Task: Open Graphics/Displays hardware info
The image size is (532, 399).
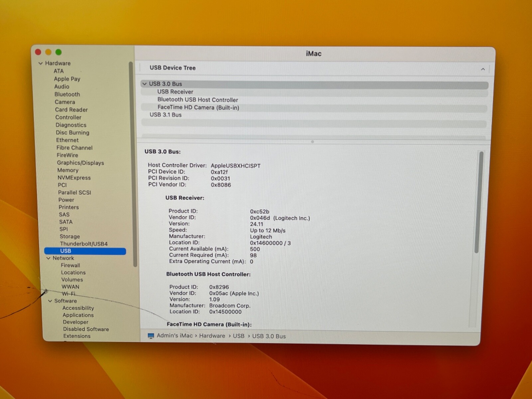Action: (x=80, y=163)
